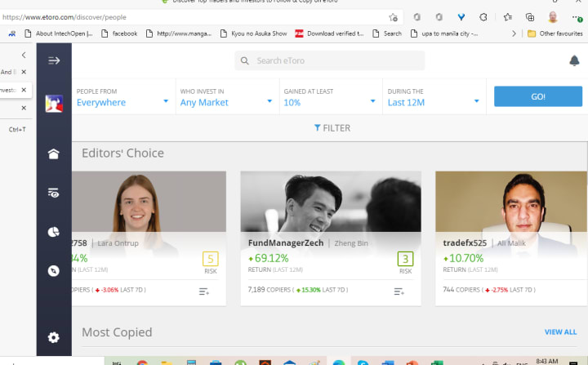588x365 pixels.
Task: Open the Search bookmark
Action: coord(387,33)
